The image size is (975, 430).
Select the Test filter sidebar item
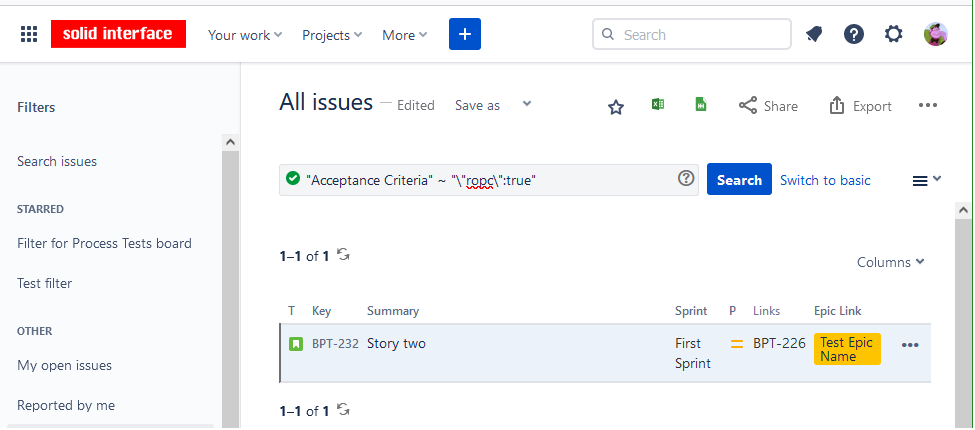coord(45,283)
